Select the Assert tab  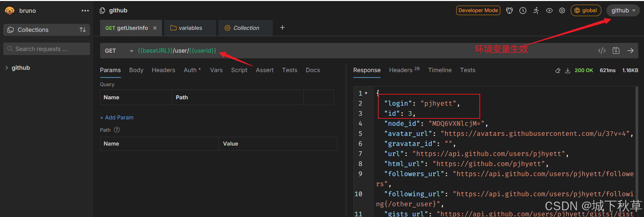tap(265, 70)
